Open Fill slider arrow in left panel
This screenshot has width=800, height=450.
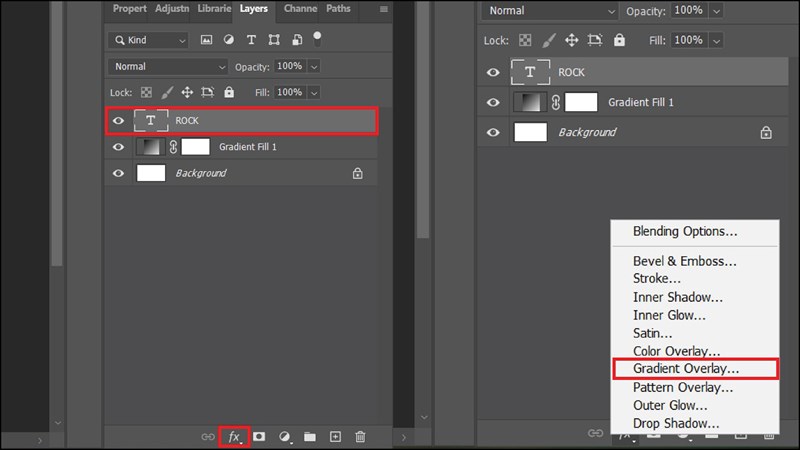coord(314,93)
